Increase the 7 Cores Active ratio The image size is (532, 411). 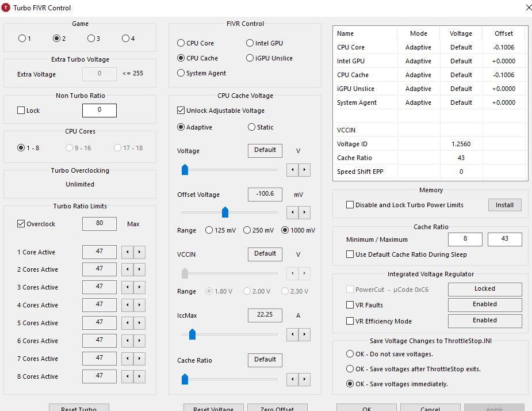[139, 359]
